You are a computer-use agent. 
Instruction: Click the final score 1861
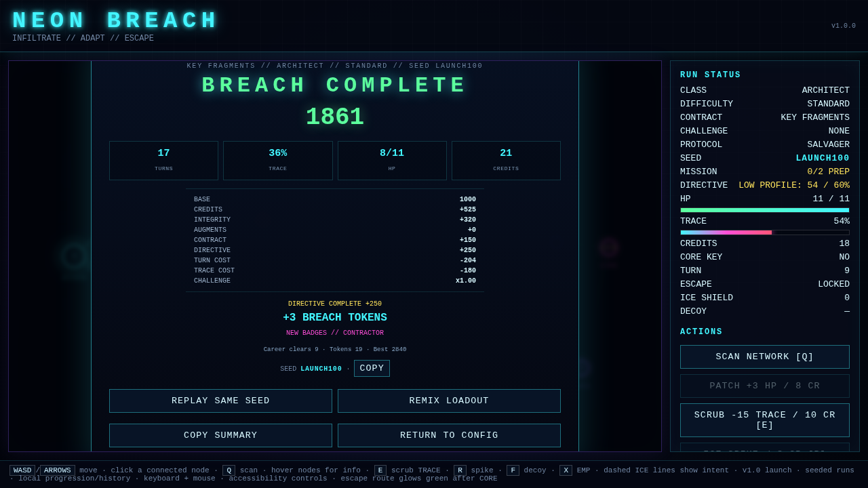click(335, 117)
